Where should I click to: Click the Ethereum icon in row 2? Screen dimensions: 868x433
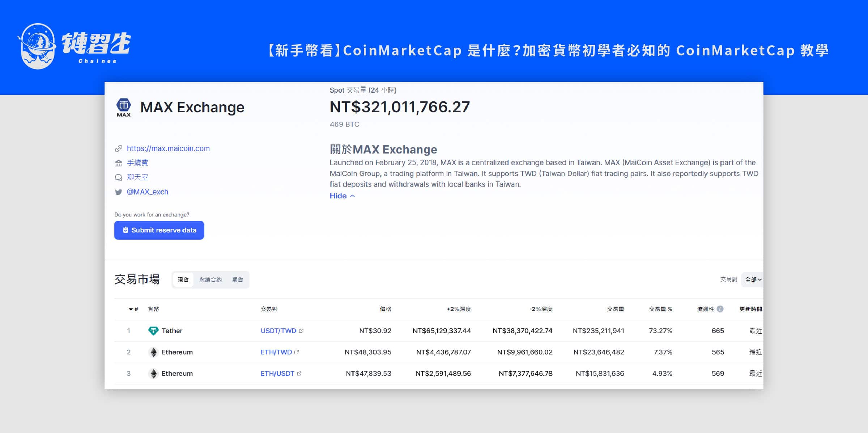[x=153, y=352]
